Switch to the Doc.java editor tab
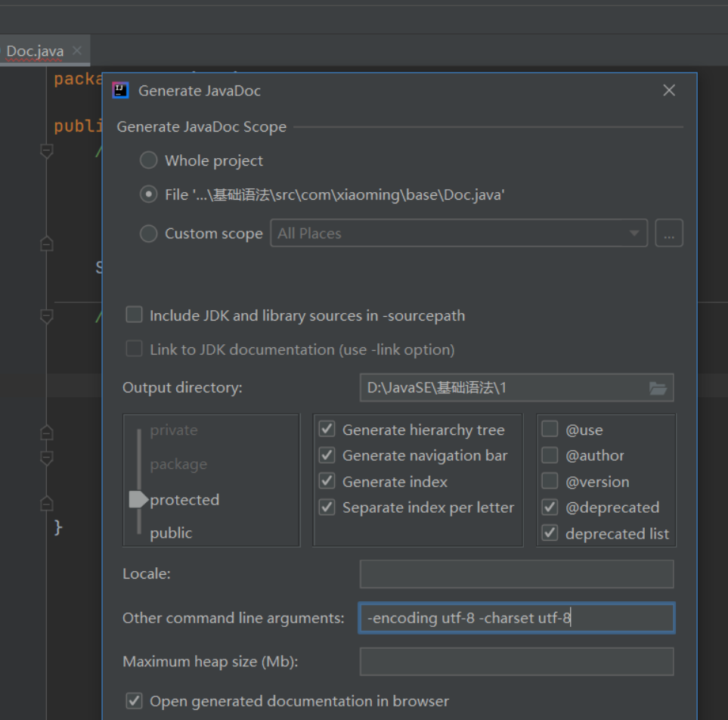 [35, 51]
